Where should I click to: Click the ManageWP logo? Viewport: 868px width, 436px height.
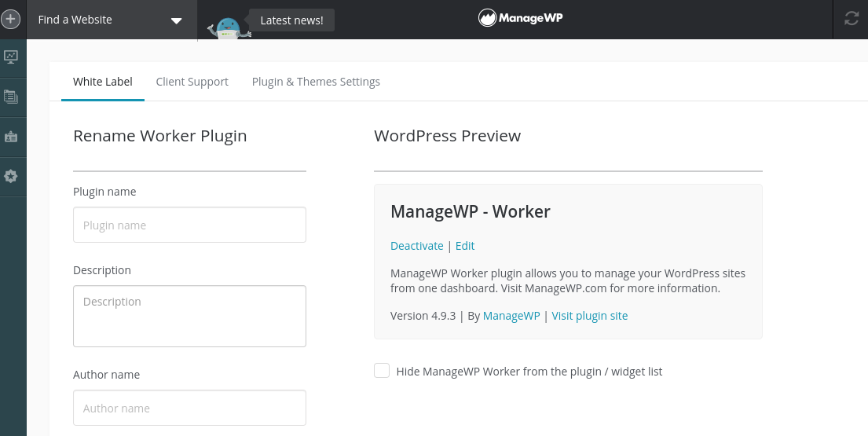pos(520,18)
